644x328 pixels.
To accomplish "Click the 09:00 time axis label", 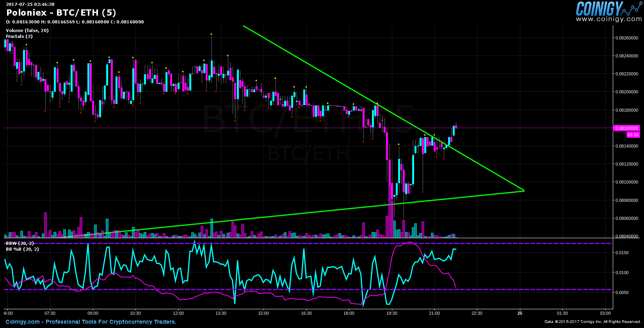I will [x=93, y=313].
